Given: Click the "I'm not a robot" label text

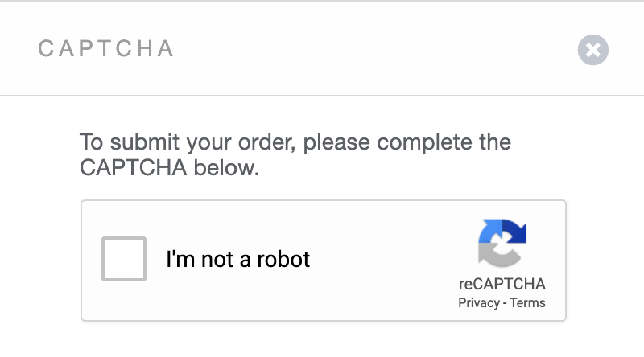Looking at the screenshot, I should 237,260.
